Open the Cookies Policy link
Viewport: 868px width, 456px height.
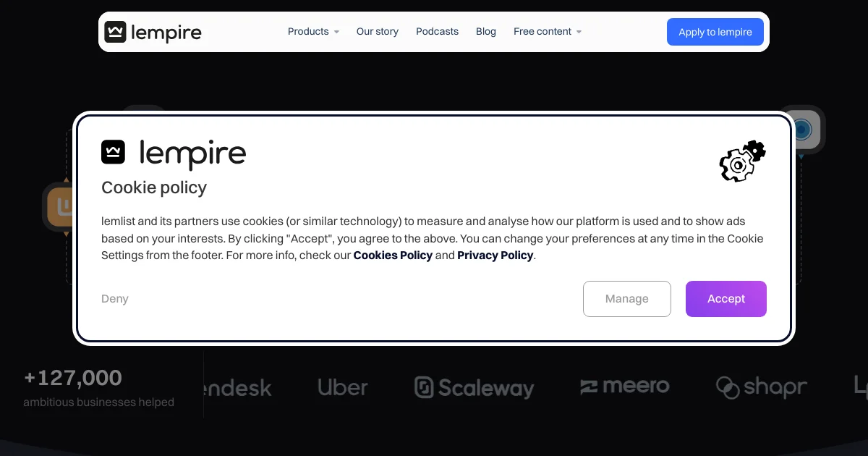[393, 256]
